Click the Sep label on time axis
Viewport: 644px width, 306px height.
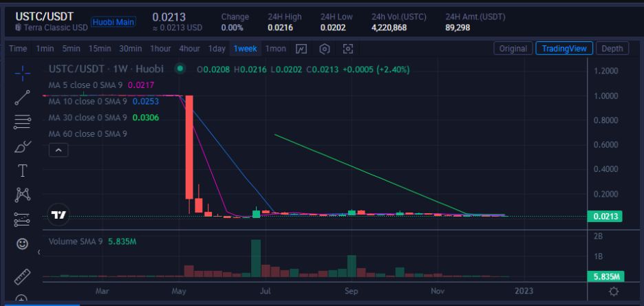[352, 291]
